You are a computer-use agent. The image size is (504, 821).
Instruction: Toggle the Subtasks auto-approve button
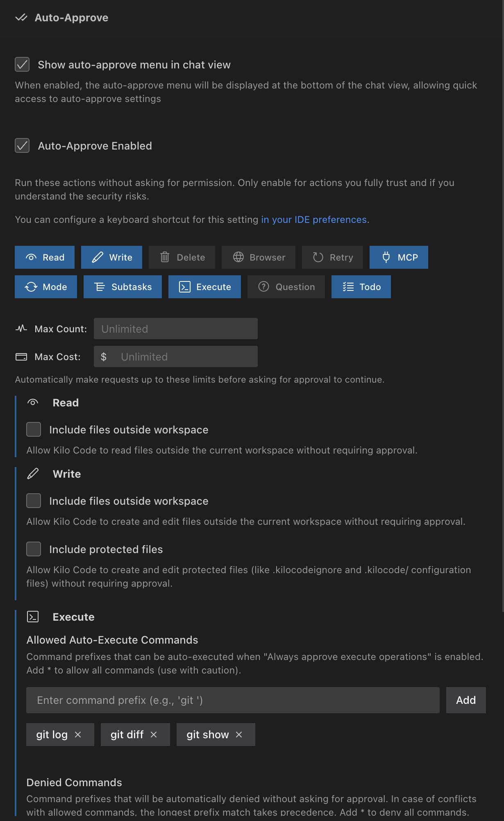click(x=123, y=287)
